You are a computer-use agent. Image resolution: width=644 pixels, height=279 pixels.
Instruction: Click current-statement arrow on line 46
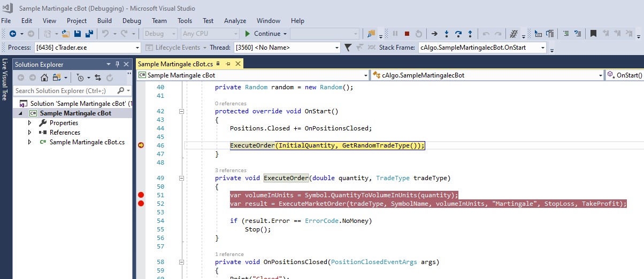(x=141, y=145)
